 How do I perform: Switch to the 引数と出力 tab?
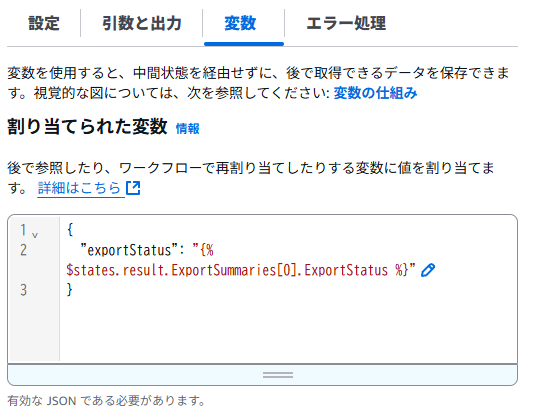141,23
